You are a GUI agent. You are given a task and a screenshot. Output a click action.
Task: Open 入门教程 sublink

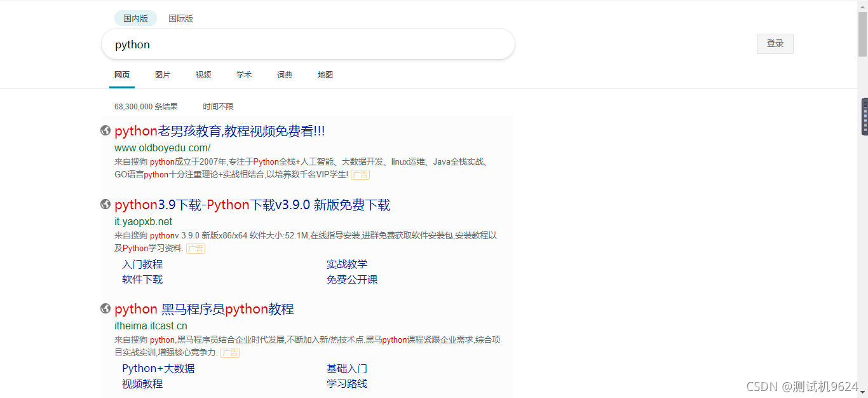point(142,264)
